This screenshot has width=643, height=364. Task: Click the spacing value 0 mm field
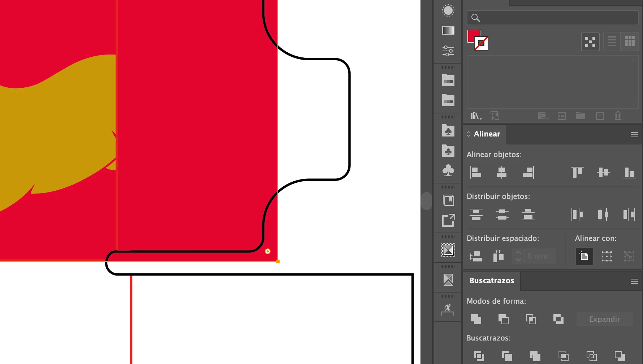tap(540, 256)
